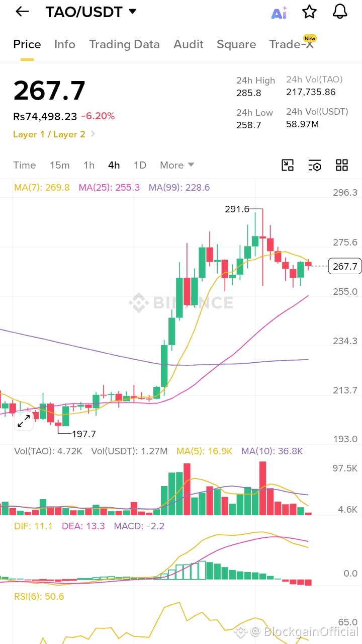Image resolution: width=362 pixels, height=644 pixels.
Task: Click the 24h Low value 258.7
Action: (249, 125)
